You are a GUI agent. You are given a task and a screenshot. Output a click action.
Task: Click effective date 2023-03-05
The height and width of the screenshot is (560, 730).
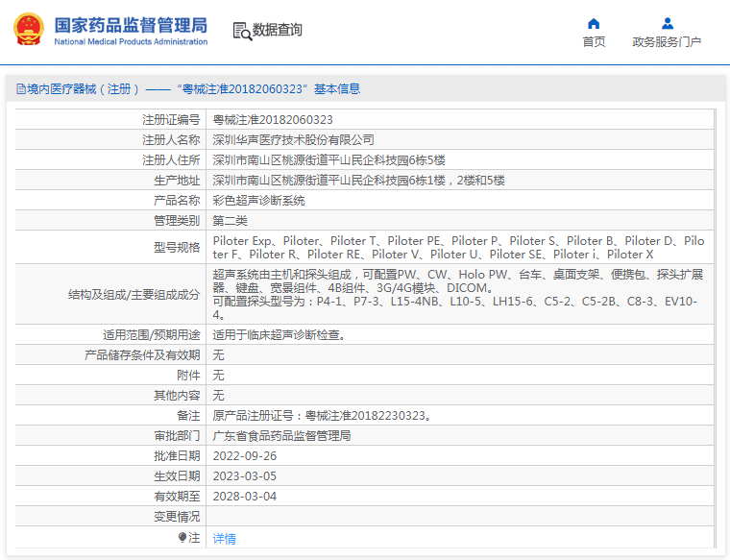(245, 476)
